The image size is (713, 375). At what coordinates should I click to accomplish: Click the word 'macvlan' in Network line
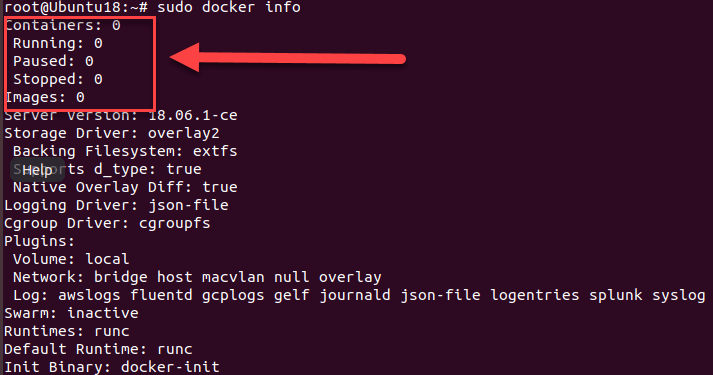pos(233,277)
